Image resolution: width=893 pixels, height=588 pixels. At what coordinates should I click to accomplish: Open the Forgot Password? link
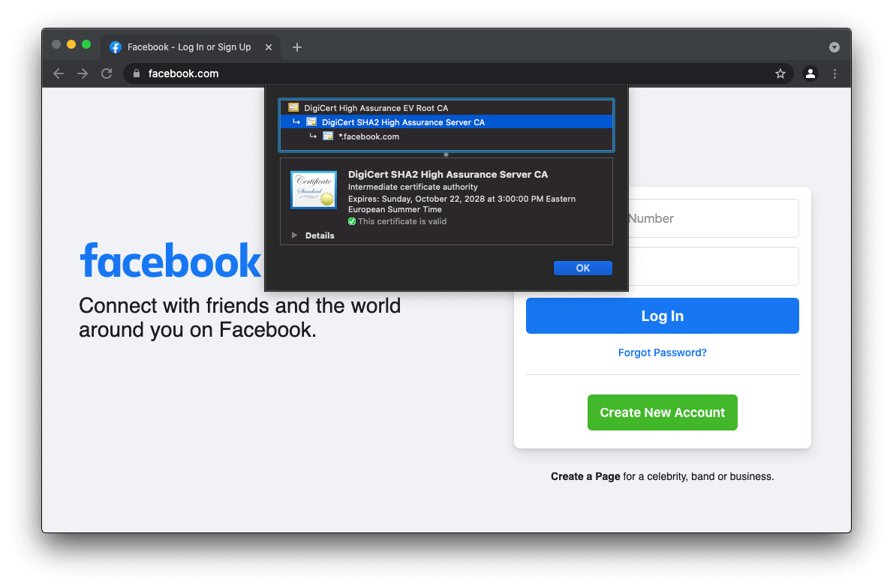(x=662, y=352)
